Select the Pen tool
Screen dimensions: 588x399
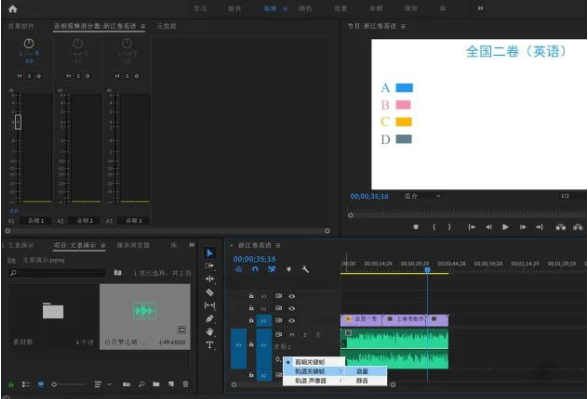210,319
